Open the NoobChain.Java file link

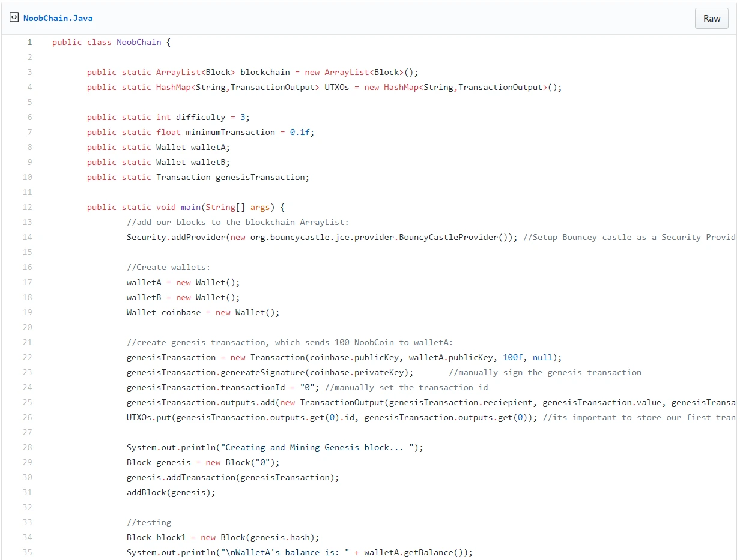click(x=58, y=18)
